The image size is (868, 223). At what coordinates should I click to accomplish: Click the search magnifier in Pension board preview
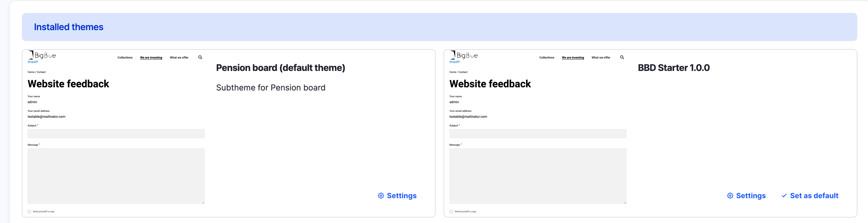[200, 58]
